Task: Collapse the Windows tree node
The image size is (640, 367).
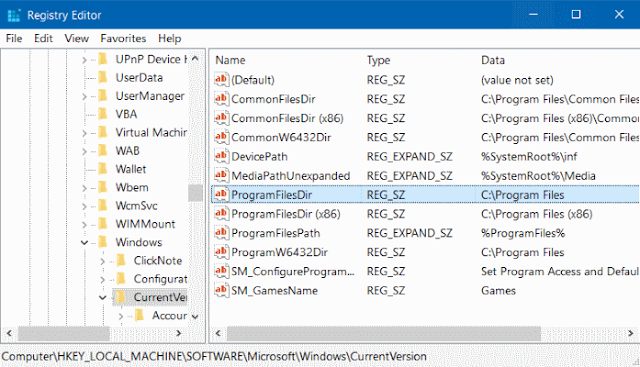Action: pos(84,242)
